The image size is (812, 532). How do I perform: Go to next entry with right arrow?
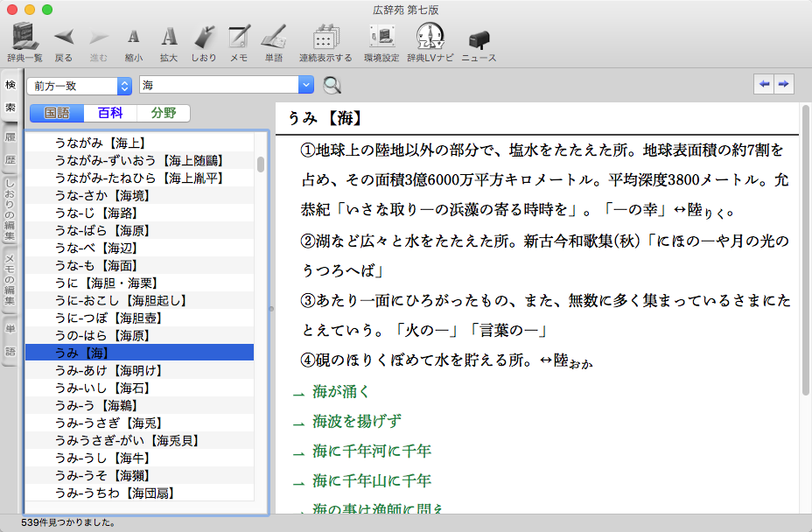coord(783,84)
